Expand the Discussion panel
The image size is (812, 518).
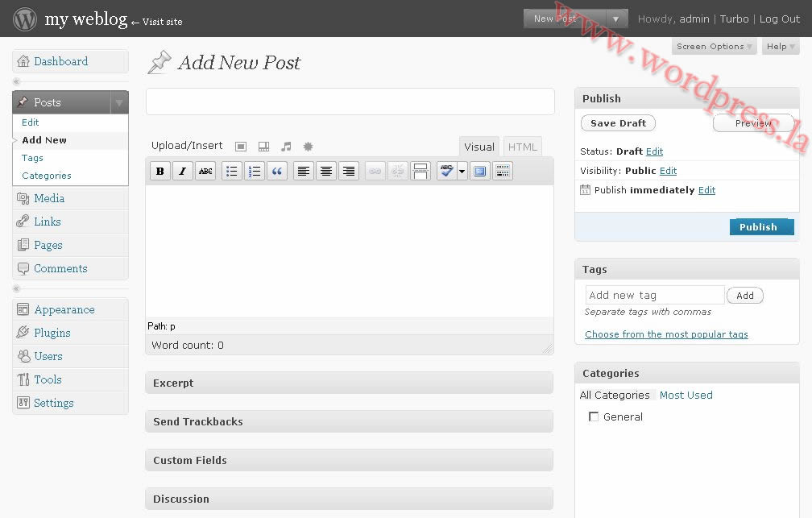coord(349,499)
